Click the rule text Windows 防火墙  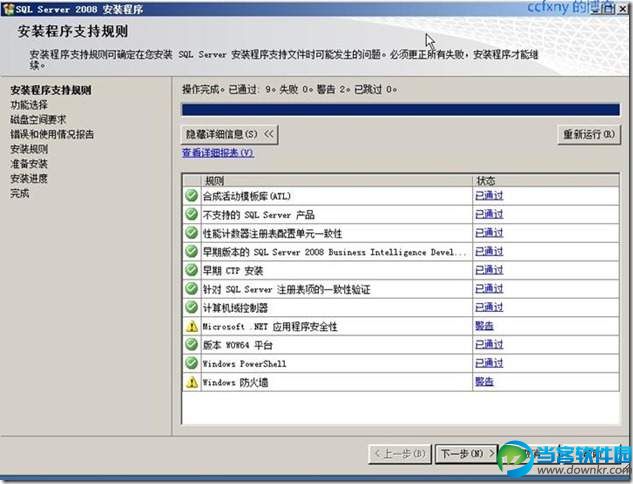tap(235, 382)
